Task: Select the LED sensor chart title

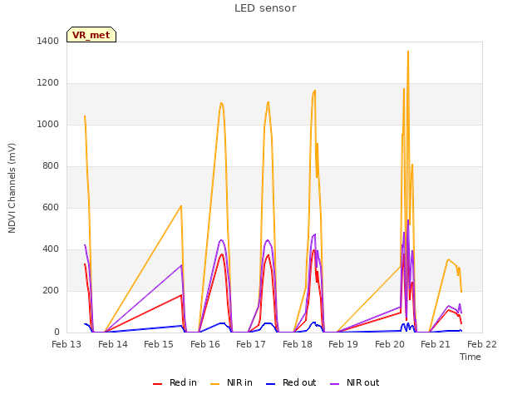Action: coord(265,8)
